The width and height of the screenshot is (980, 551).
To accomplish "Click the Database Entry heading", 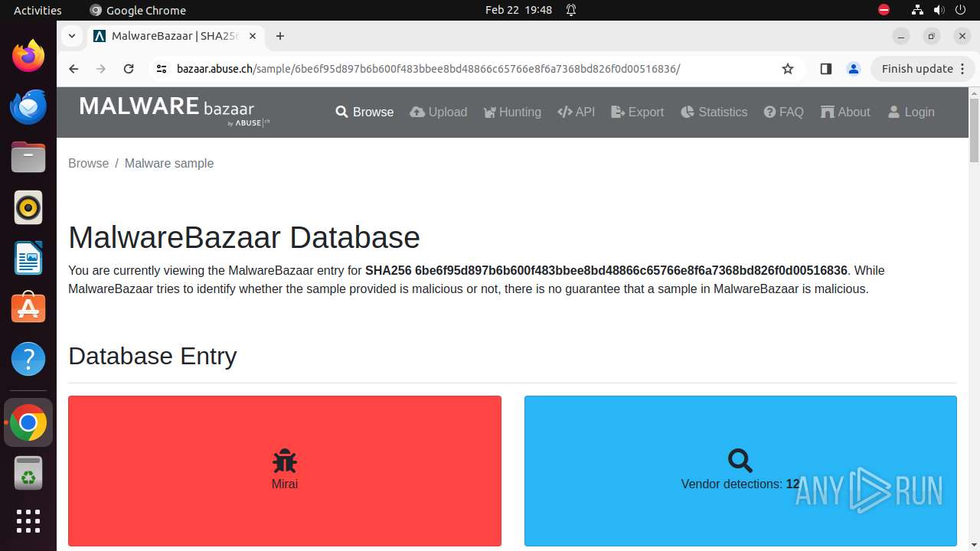I will [152, 356].
